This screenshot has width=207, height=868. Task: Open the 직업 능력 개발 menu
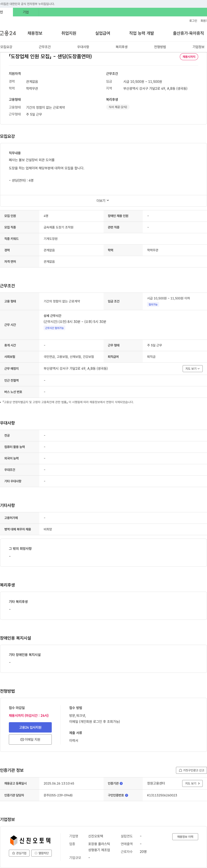pyautogui.click(x=141, y=33)
